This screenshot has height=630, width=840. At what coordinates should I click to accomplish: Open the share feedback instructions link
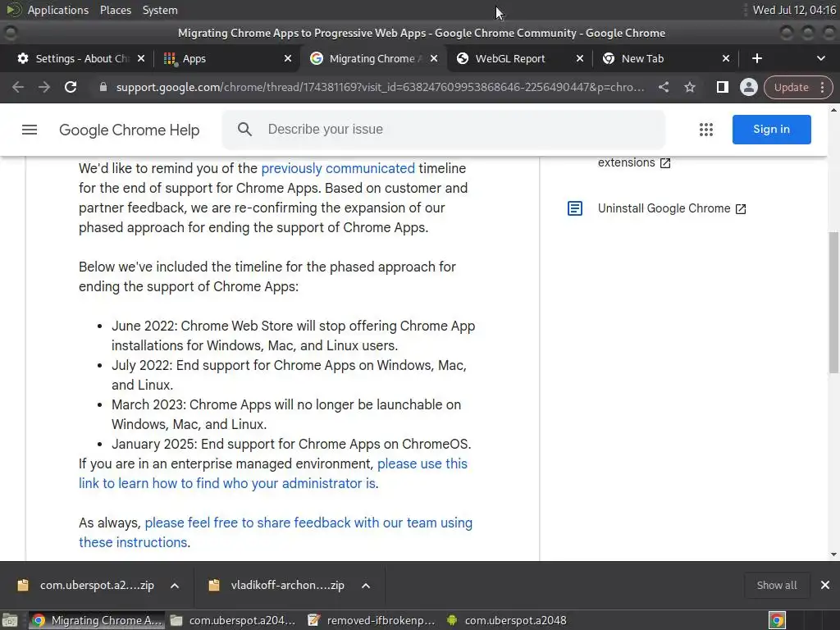coord(276,532)
